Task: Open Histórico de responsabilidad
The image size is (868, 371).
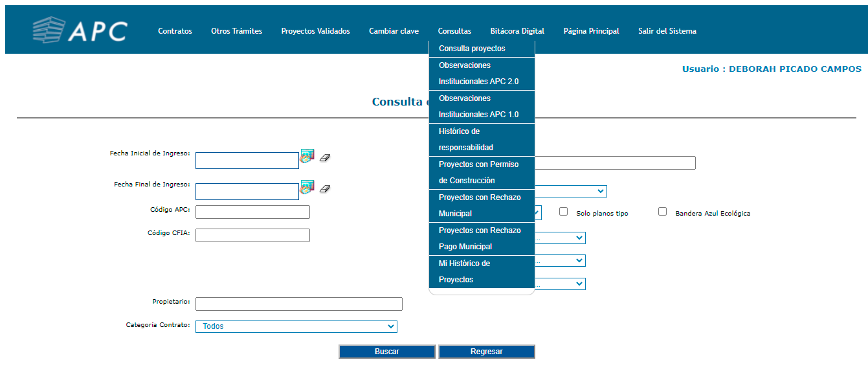Action: pos(482,140)
